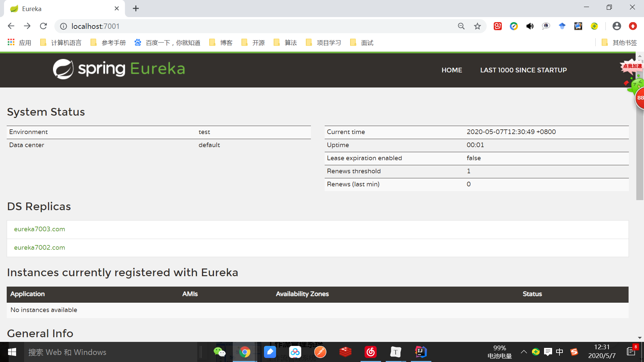
Task: Click the site information icon beside URL
Action: [x=63, y=26]
